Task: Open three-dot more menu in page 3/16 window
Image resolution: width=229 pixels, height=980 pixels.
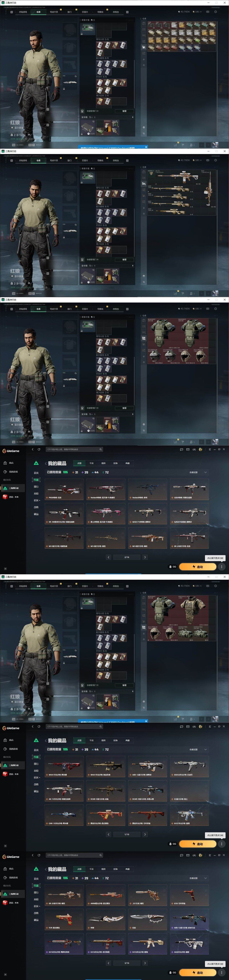Action: (x=222, y=972)
